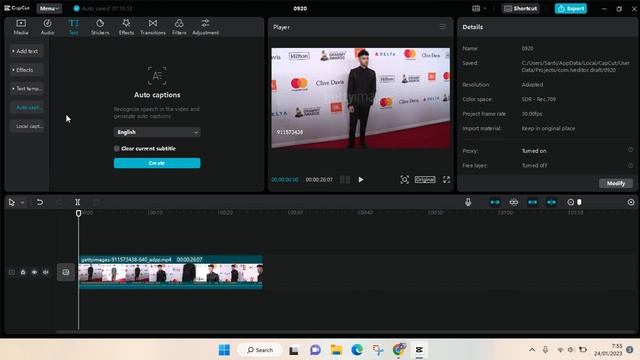Click the Original ratio button
The width and height of the screenshot is (640, 360).
coord(425,180)
